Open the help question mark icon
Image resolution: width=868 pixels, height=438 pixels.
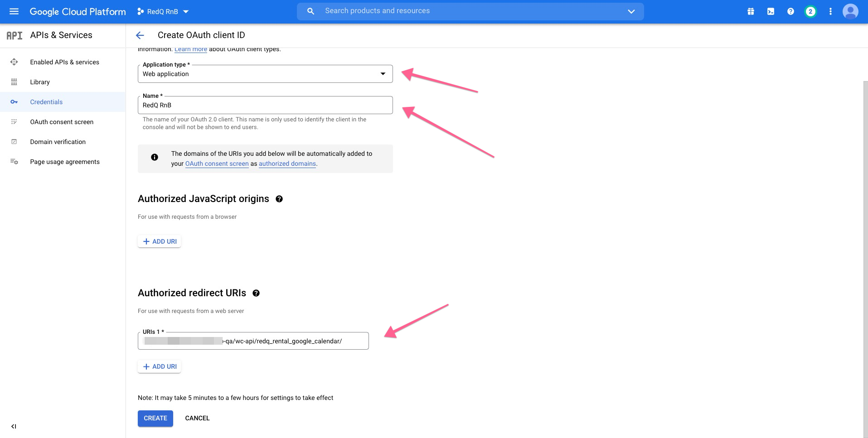coord(790,12)
